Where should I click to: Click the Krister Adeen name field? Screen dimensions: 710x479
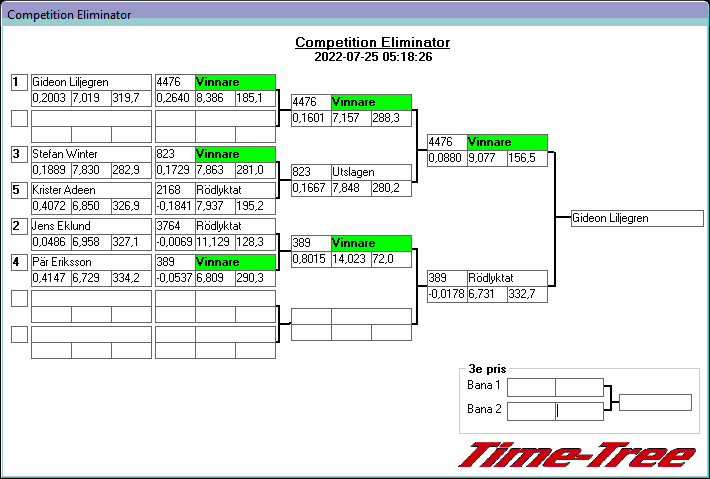point(91,190)
